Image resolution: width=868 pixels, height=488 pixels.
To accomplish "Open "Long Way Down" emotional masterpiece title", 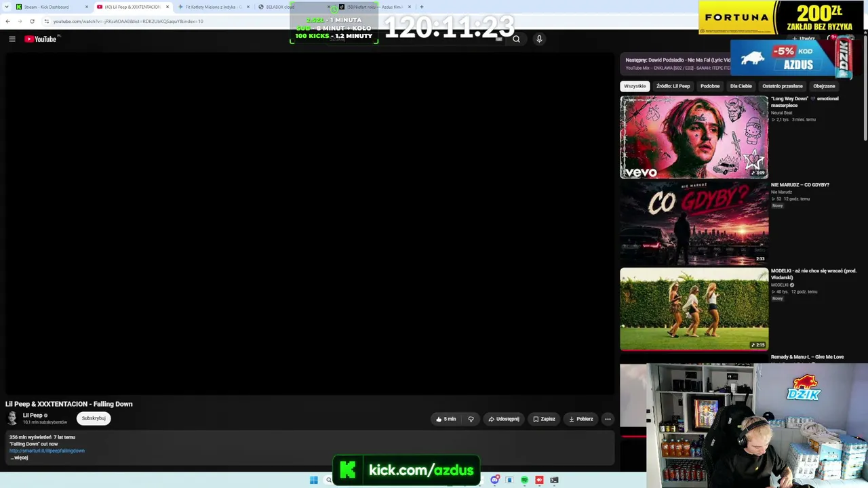I will pos(805,102).
